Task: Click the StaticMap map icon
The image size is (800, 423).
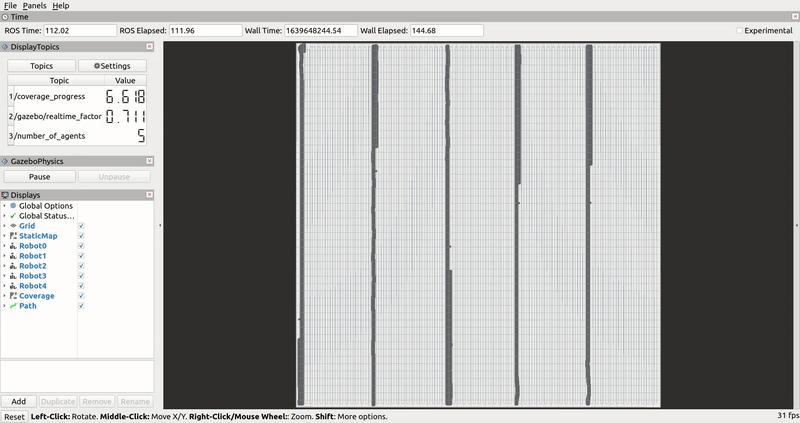Action: coord(13,236)
